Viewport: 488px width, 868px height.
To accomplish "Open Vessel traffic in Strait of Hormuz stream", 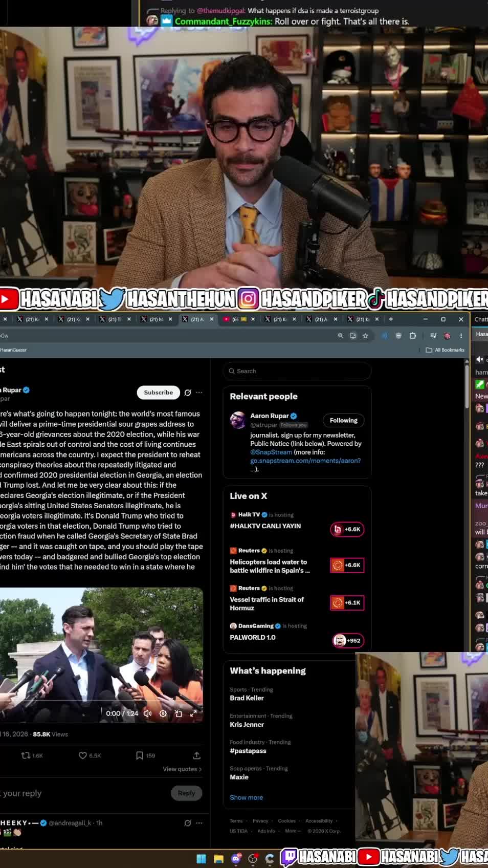I will (267, 603).
